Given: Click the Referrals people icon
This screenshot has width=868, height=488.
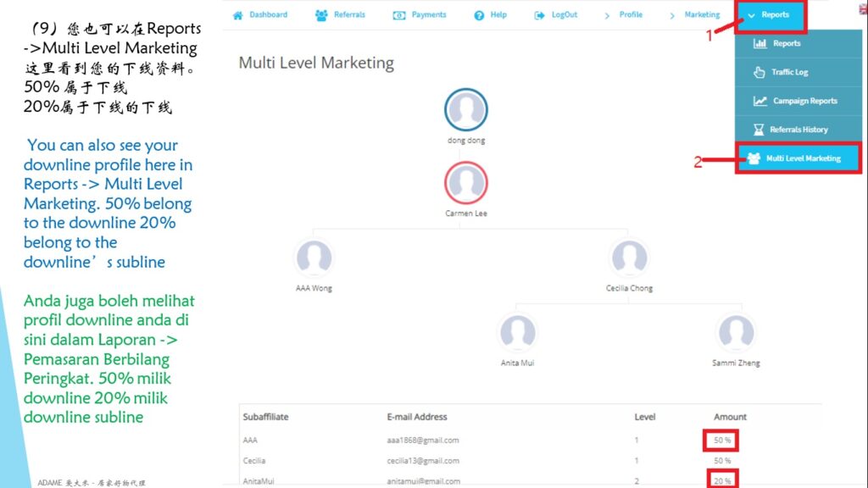Looking at the screenshot, I should click(x=321, y=15).
